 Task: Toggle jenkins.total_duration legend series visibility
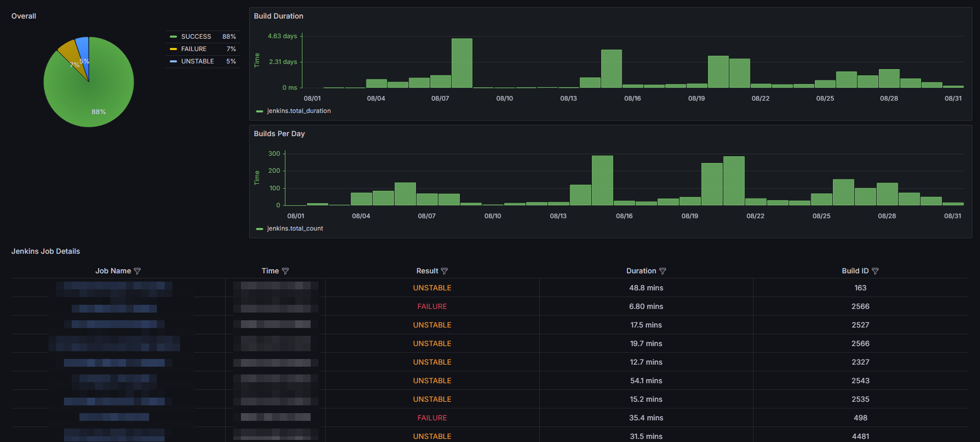tap(298, 111)
